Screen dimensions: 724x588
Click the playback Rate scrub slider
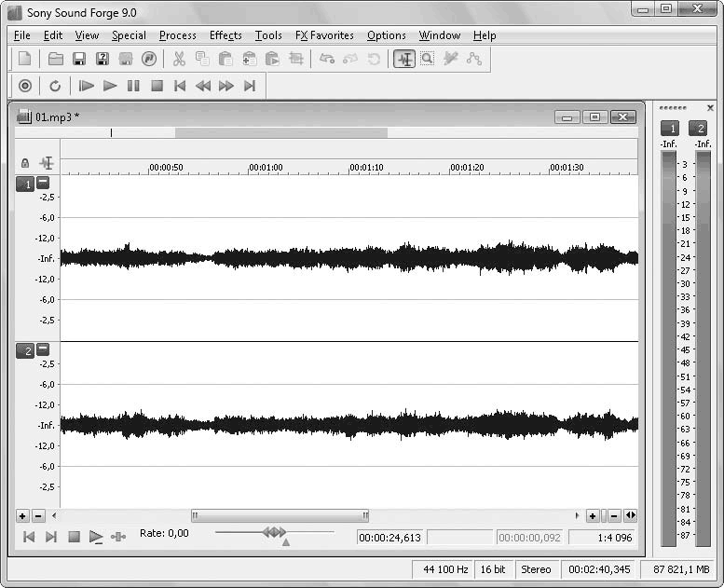pos(274,532)
